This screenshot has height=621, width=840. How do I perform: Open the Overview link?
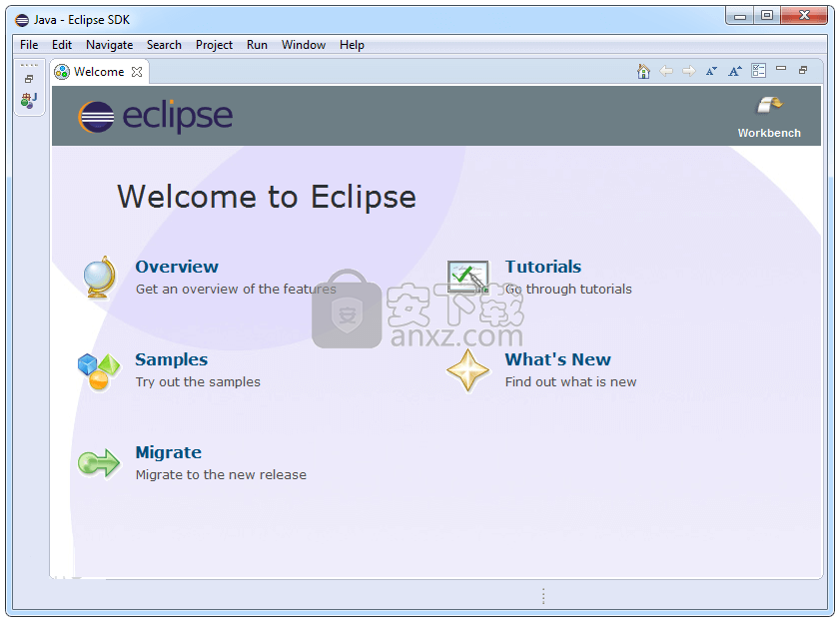pyautogui.click(x=177, y=267)
